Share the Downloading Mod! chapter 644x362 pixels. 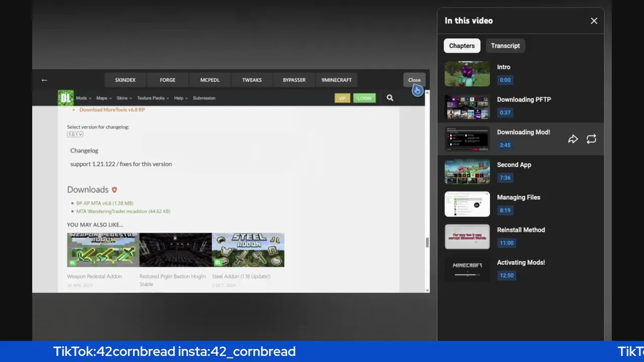573,139
